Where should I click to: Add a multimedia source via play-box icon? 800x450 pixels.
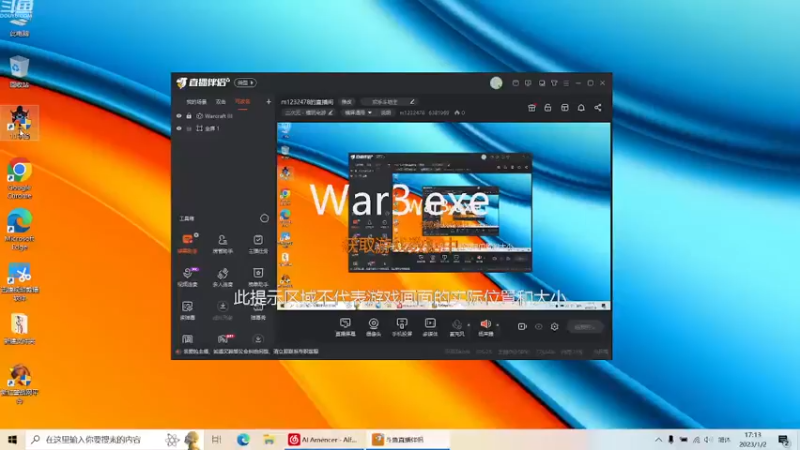pos(430,327)
